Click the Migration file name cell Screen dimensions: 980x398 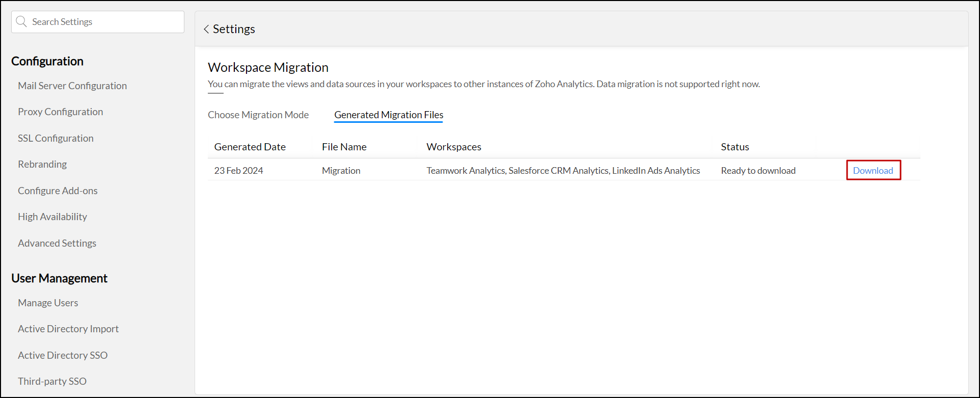click(x=341, y=171)
